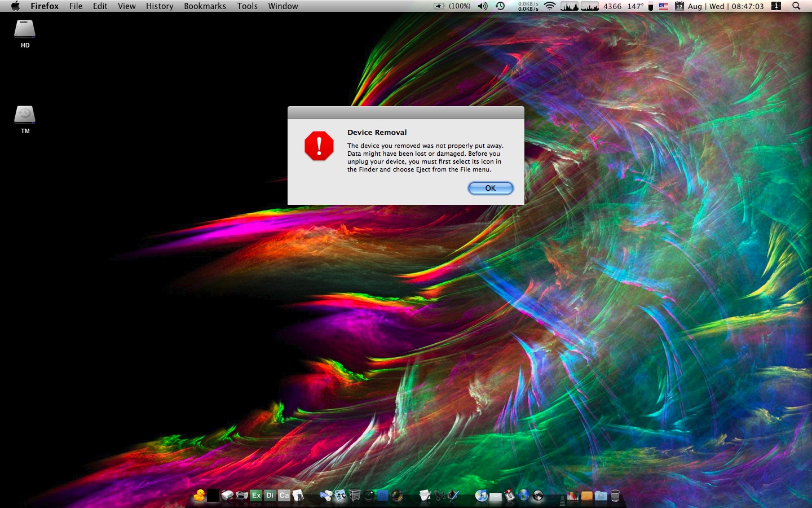Open Spotlight search magnifier
The height and width of the screenshot is (508, 812).
pos(796,6)
